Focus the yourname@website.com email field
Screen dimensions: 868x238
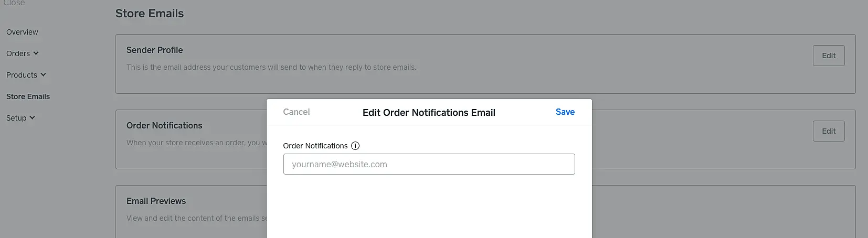(x=429, y=164)
